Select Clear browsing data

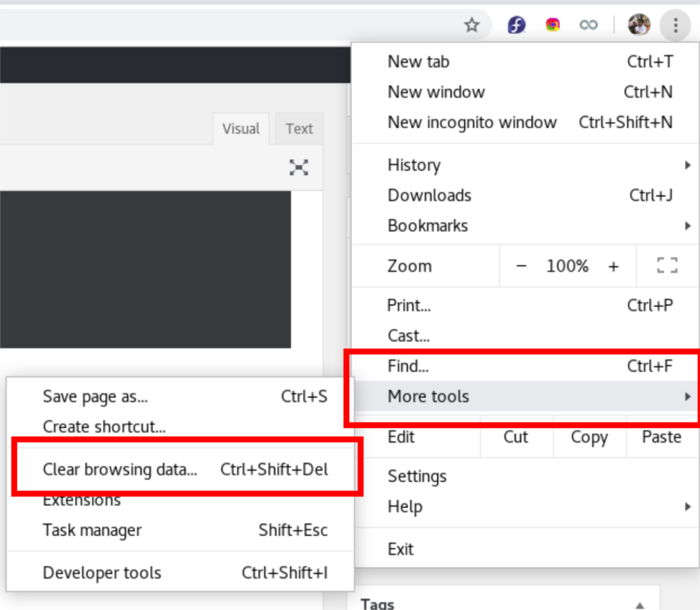click(x=120, y=470)
